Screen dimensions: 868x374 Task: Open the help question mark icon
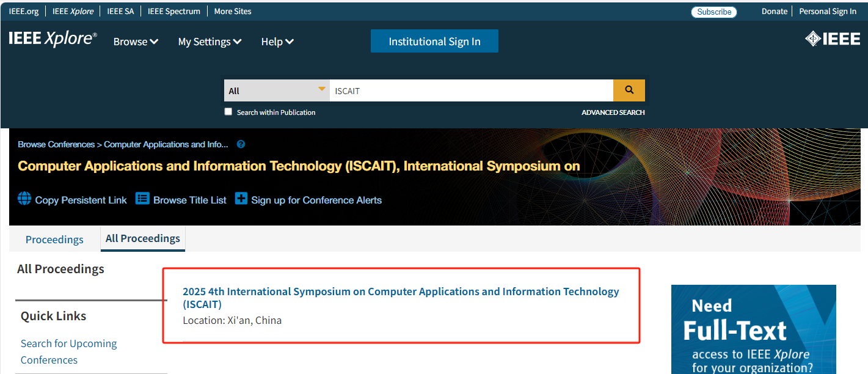[241, 144]
